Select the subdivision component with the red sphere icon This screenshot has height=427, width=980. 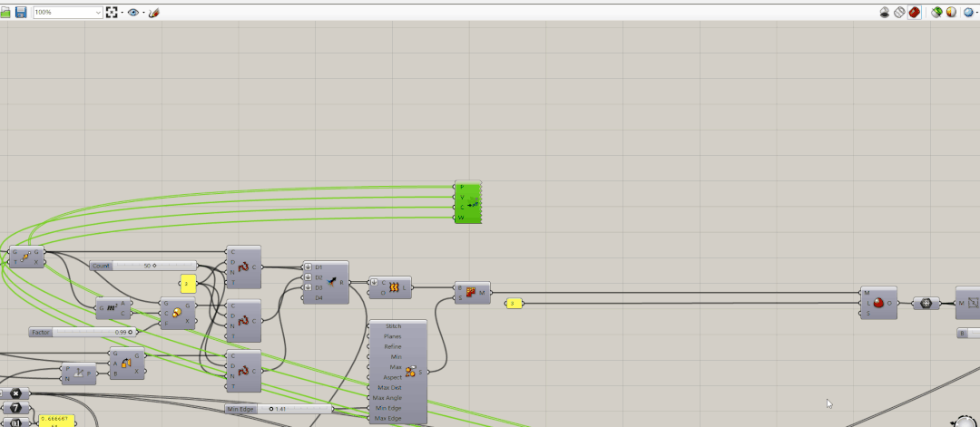[878, 303]
